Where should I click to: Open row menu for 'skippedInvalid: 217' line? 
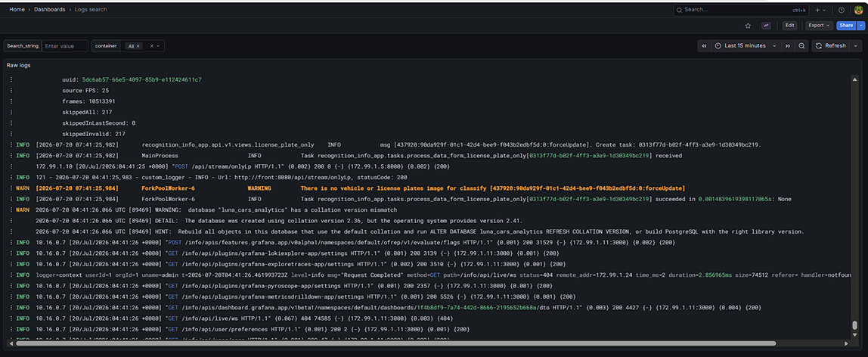tap(11, 134)
